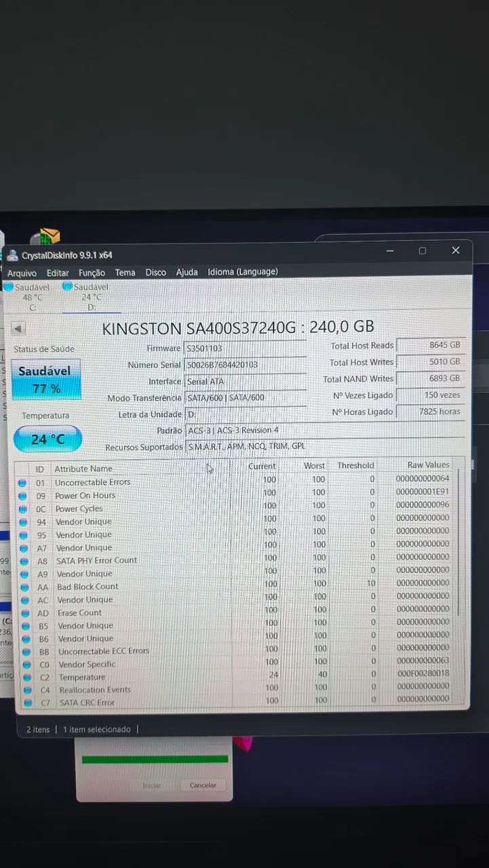
Task: Click the Worst column header
Action: tap(315, 466)
